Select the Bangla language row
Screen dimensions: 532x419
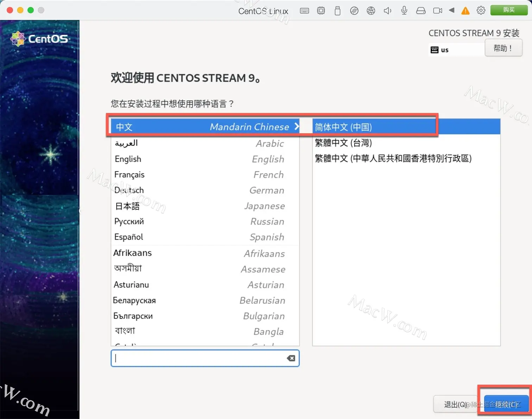205,331
